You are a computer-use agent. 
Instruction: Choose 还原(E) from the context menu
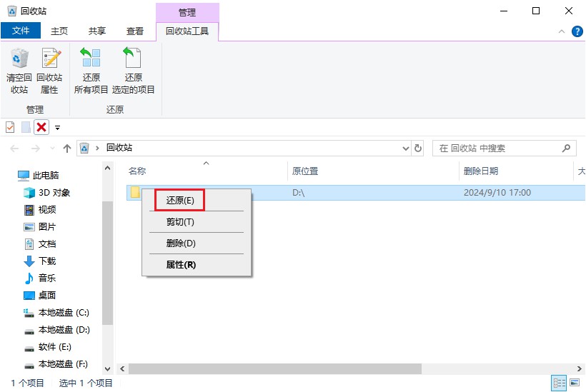[180, 200]
